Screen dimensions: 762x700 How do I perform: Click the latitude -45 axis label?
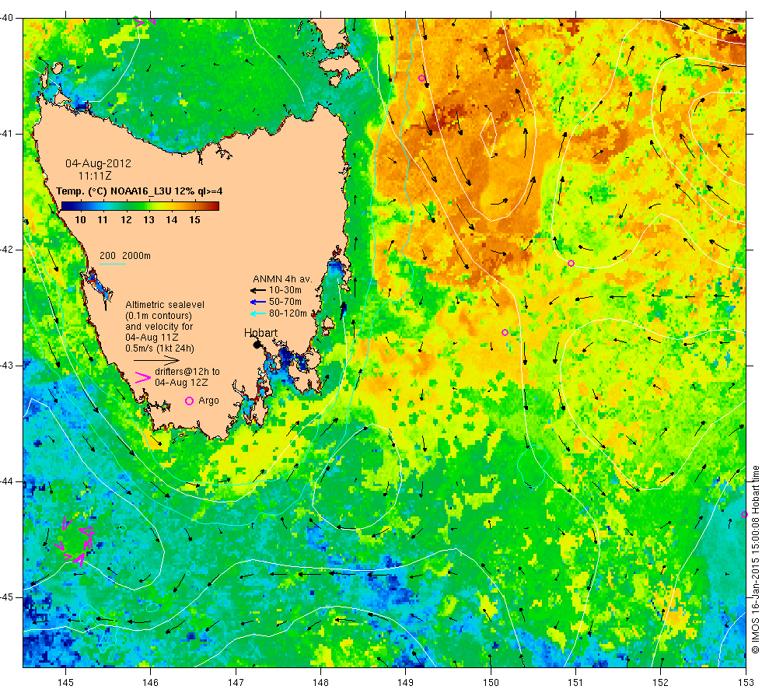pyautogui.click(x=7, y=597)
